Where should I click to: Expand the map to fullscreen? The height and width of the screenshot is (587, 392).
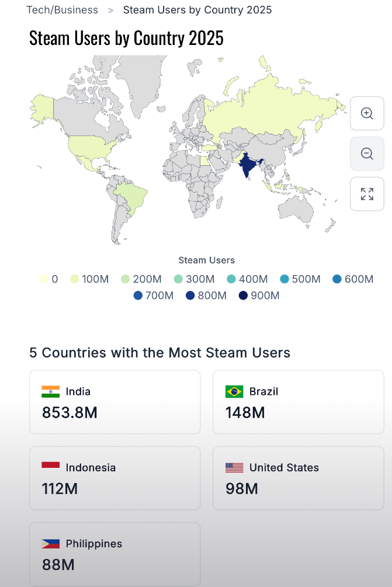pos(367,194)
